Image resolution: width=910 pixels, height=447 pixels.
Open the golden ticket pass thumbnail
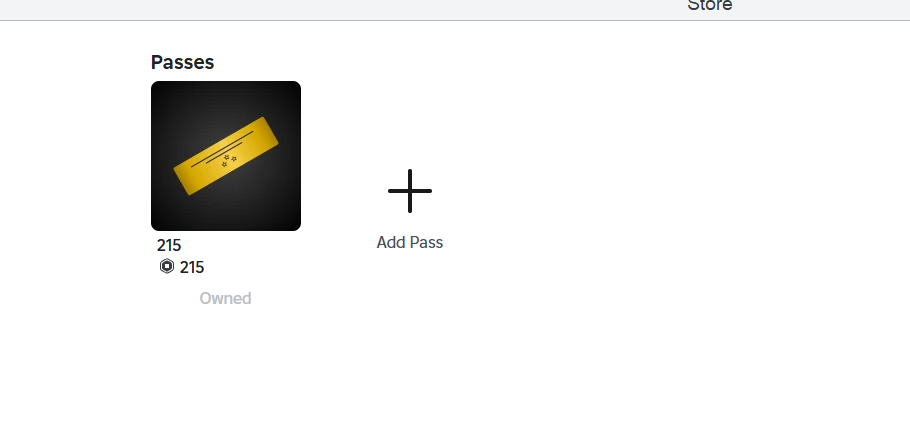pyautogui.click(x=226, y=156)
